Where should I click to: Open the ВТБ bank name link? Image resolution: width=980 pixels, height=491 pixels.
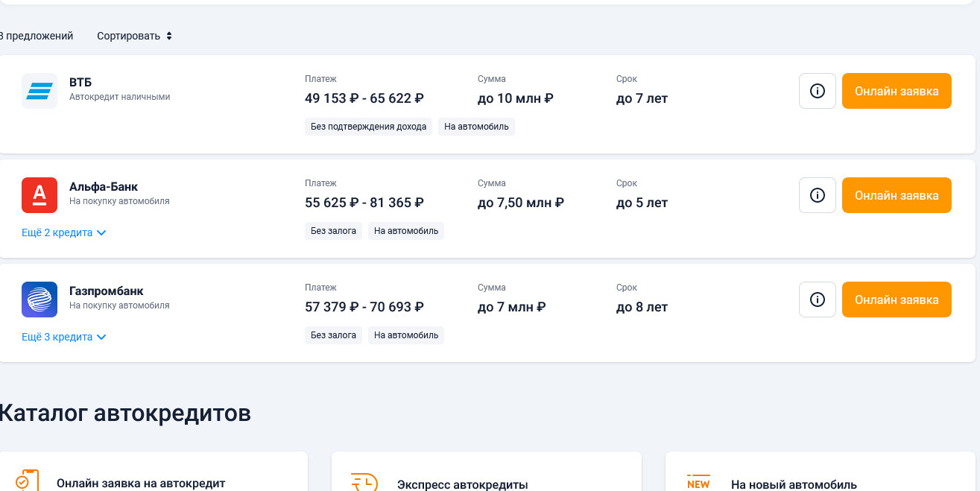[x=80, y=82]
